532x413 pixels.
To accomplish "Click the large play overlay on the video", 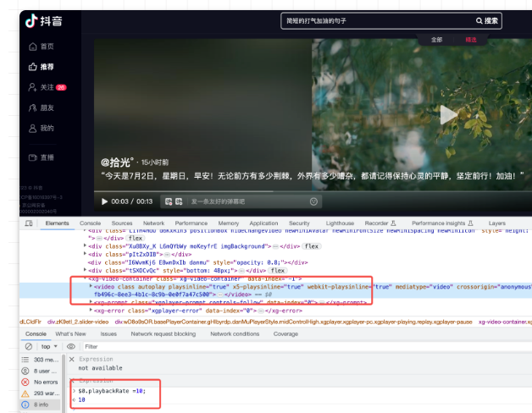I will click(448, 115).
